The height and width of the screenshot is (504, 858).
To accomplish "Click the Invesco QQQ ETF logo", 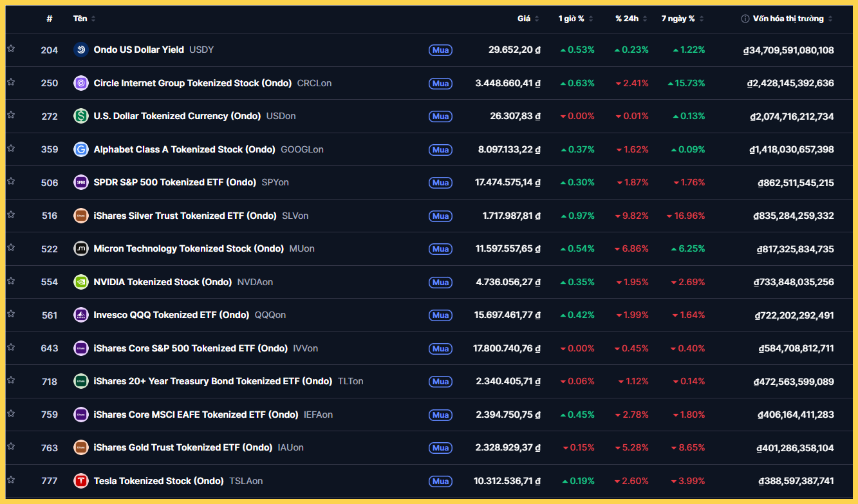I will 80,315.
